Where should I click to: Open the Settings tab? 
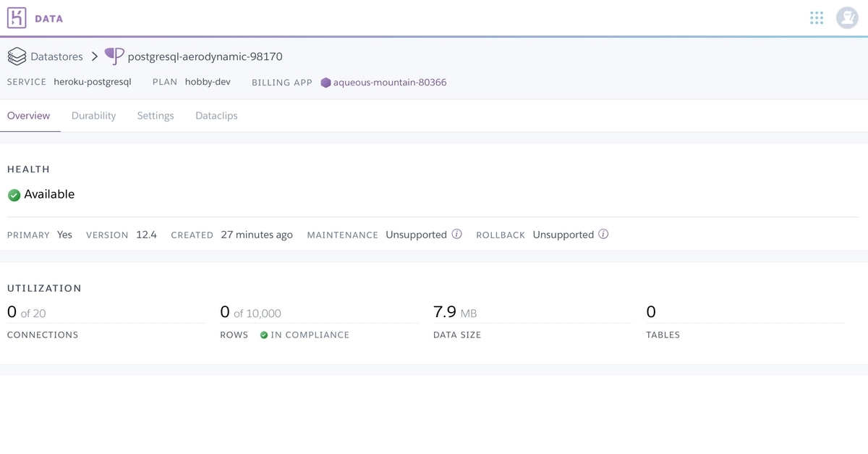[x=156, y=116]
